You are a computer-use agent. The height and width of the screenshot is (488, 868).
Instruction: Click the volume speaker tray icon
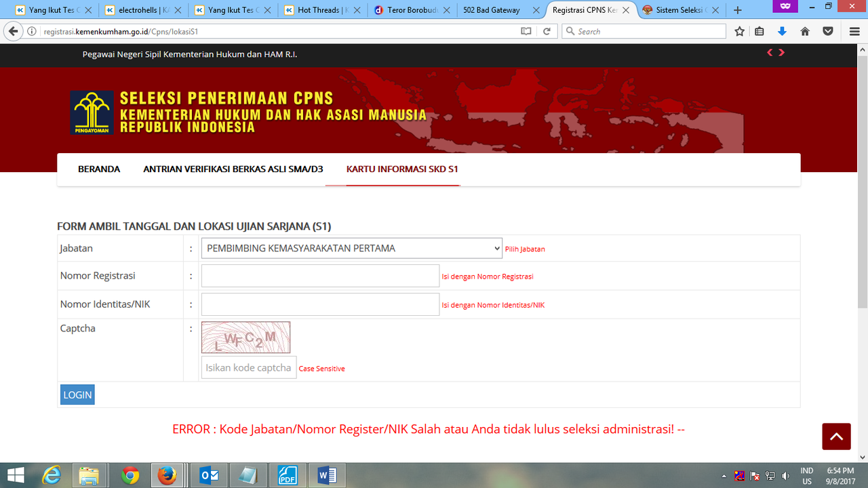[785, 476]
